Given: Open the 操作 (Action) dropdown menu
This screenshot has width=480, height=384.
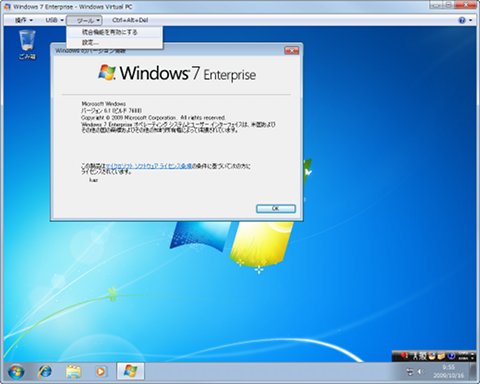Looking at the screenshot, I should pyautogui.click(x=24, y=20).
